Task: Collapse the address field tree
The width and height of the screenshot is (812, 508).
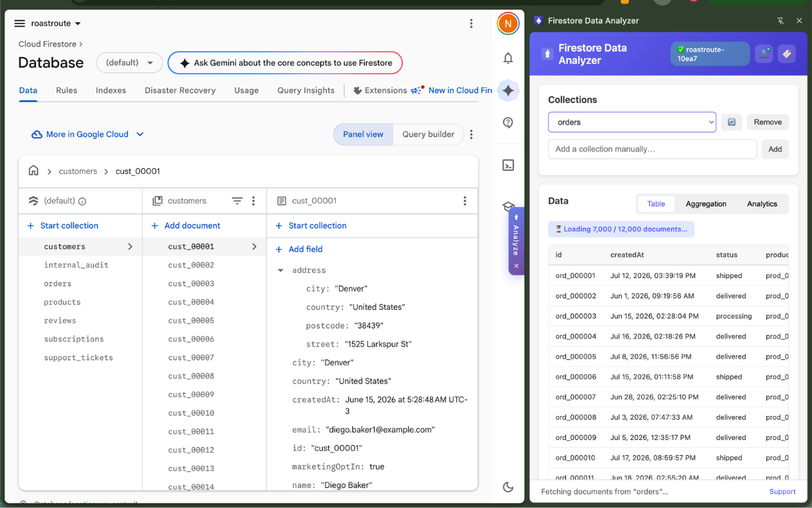Action: click(281, 271)
